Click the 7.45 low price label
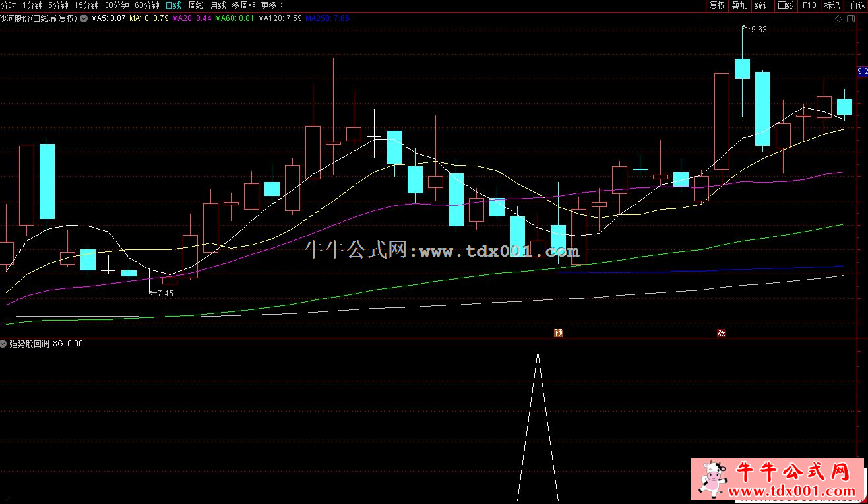The width and height of the screenshot is (868, 504). click(x=165, y=294)
